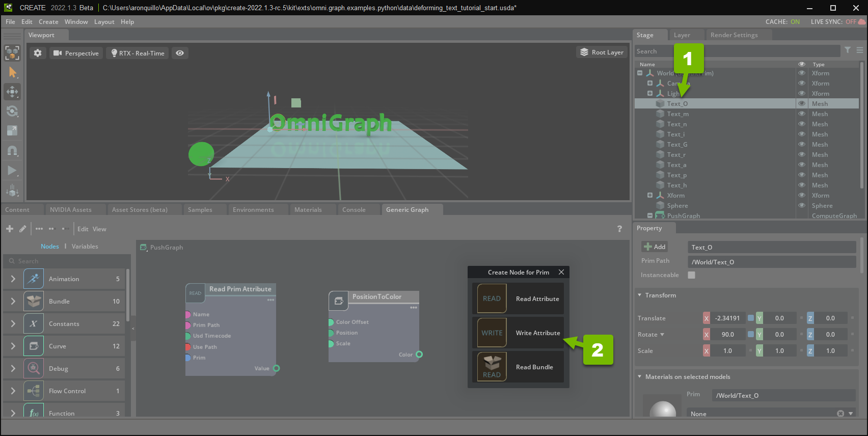Select the Move tool in left toolbar
This screenshot has width=868, height=436.
point(12,92)
